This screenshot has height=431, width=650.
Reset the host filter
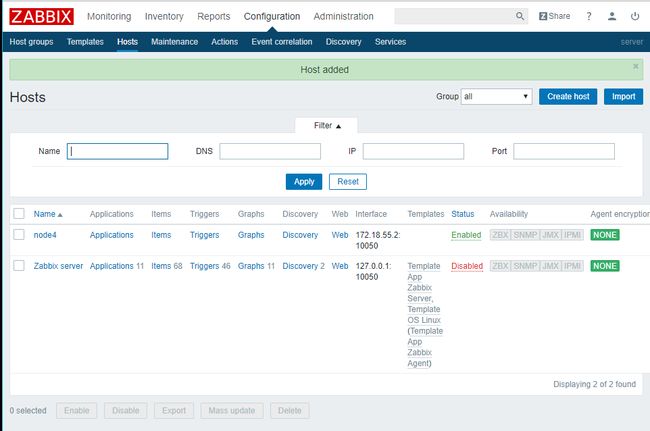coord(348,182)
